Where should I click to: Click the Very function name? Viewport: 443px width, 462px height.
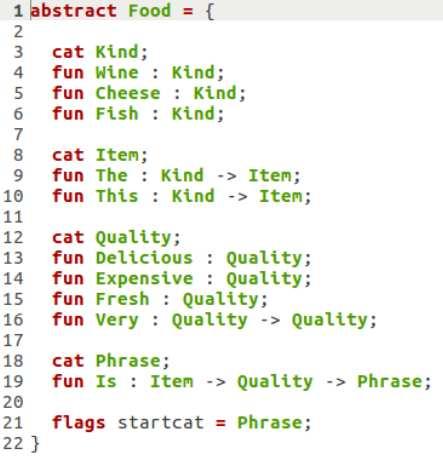(x=117, y=320)
